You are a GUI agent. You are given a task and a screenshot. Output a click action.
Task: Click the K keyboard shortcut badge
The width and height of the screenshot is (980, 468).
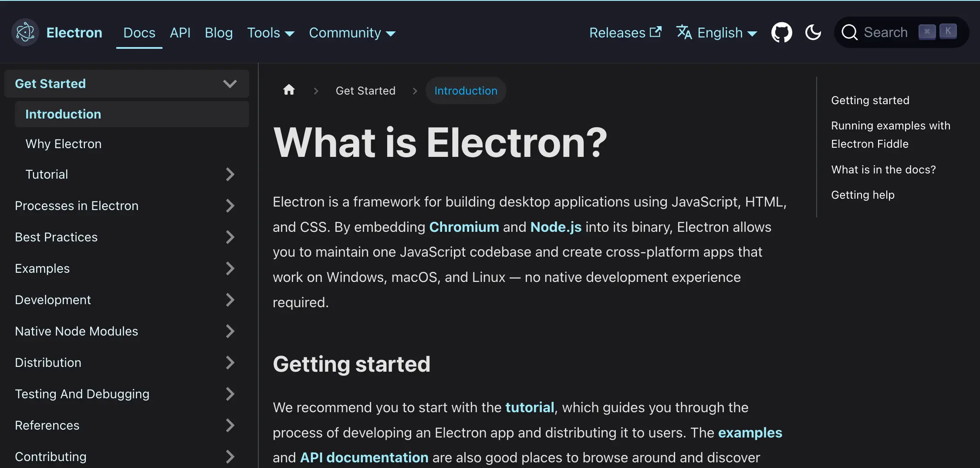(948, 31)
